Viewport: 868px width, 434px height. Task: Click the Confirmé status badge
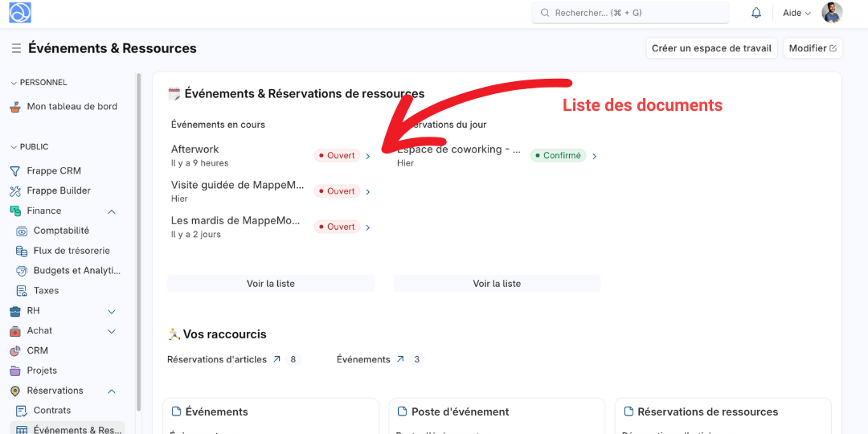click(558, 156)
